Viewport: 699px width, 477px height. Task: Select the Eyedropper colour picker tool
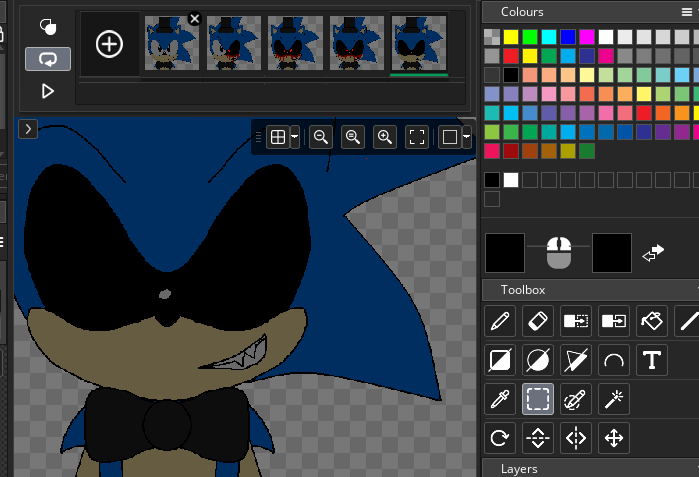(500, 399)
